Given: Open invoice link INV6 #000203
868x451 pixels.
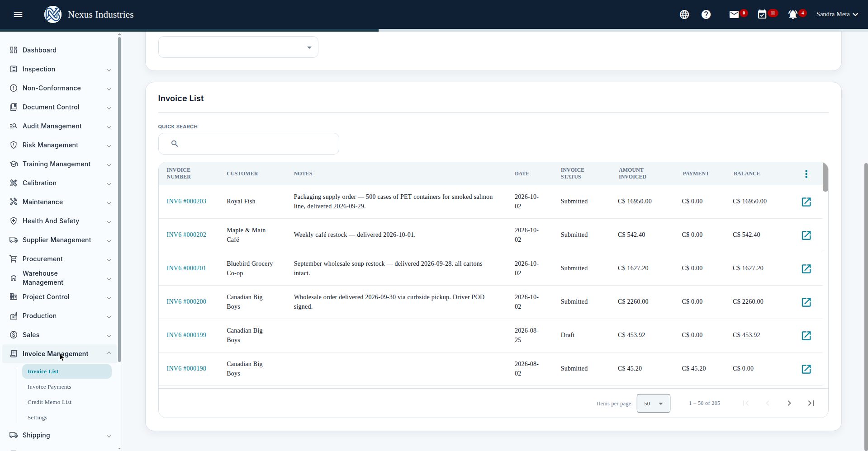Looking at the screenshot, I should coord(186,202).
